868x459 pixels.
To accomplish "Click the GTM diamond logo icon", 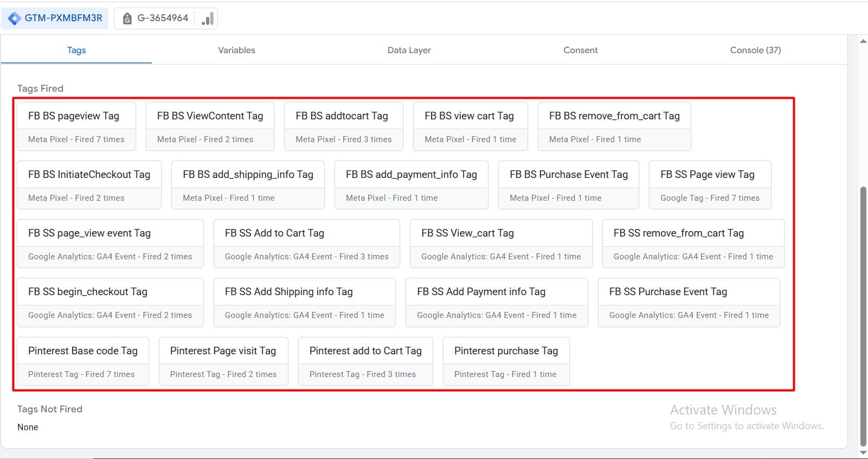I will (x=15, y=18).
